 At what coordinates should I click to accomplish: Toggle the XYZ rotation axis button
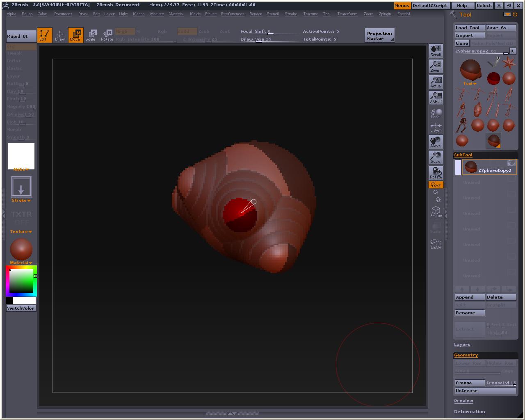tap(436, 185)
